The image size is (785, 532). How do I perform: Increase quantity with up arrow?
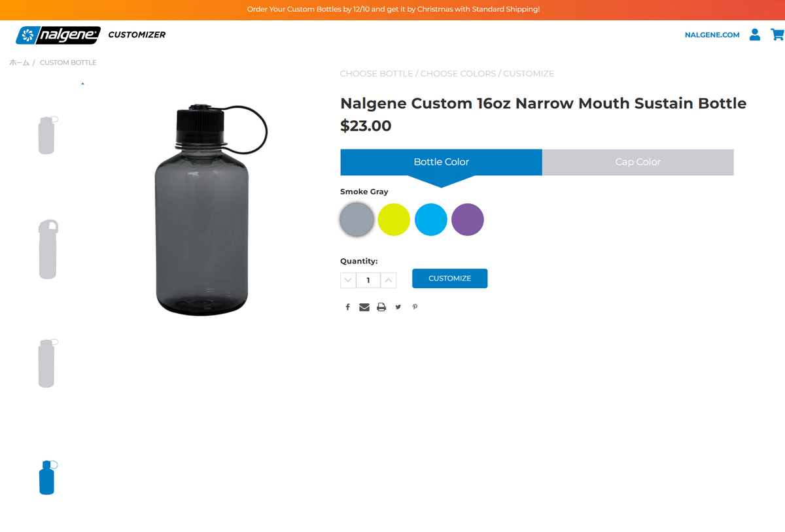(389, 280)
